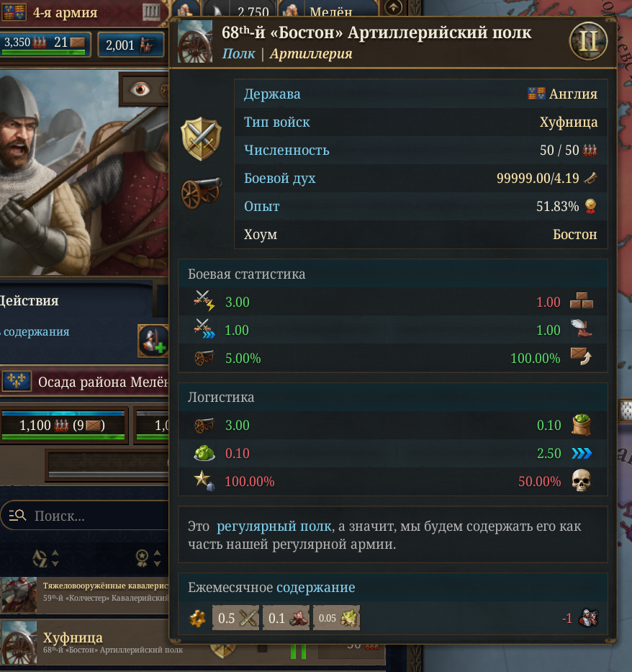Click the winged boot movement icon
632x672 pixels.
(582, 329)
